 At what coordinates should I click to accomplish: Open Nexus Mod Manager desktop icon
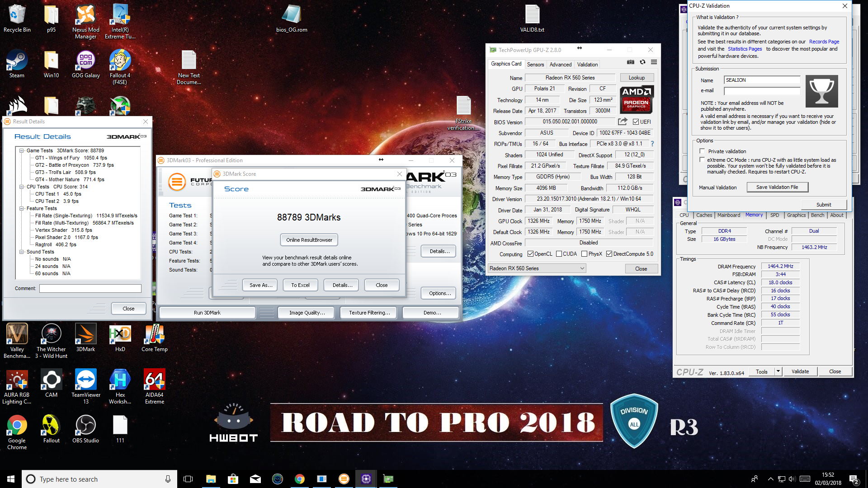(85, 21)
